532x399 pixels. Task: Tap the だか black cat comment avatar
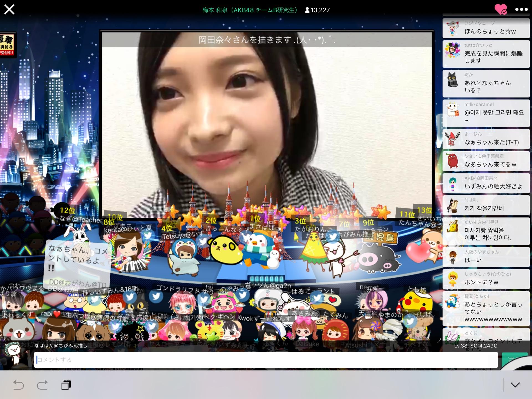452,80
